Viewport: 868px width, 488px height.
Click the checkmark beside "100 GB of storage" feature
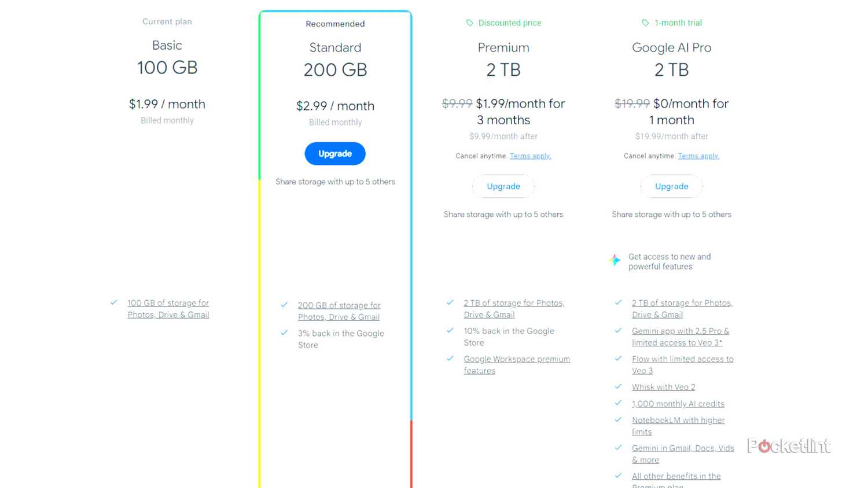tap(113, 302)
